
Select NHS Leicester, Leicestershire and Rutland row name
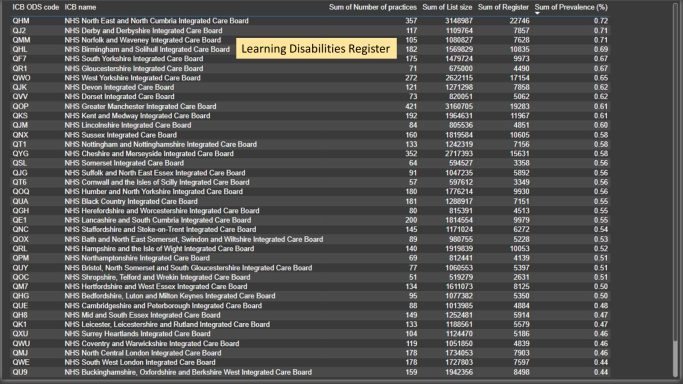[x=167, y=324]
